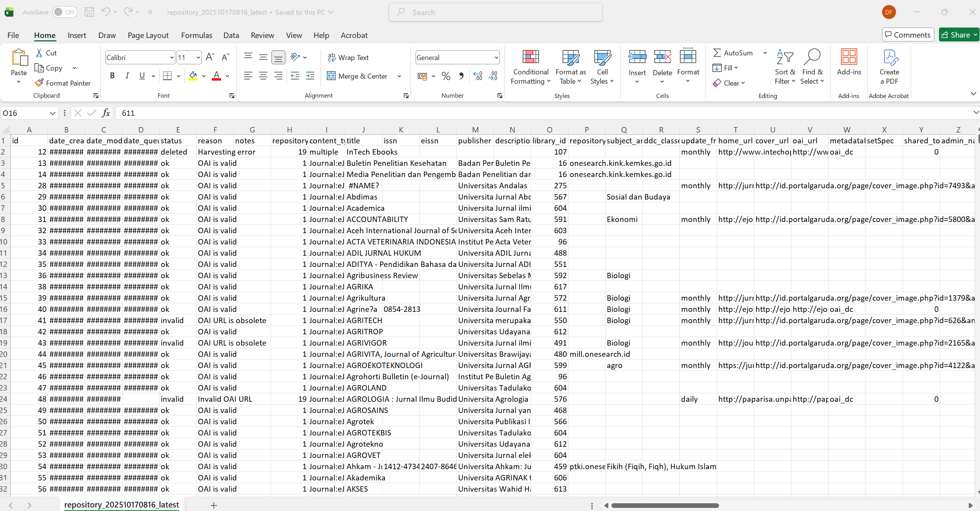Switch to the Data tab
The height and width of the screenshot is (511, 980).
[231, 35]
